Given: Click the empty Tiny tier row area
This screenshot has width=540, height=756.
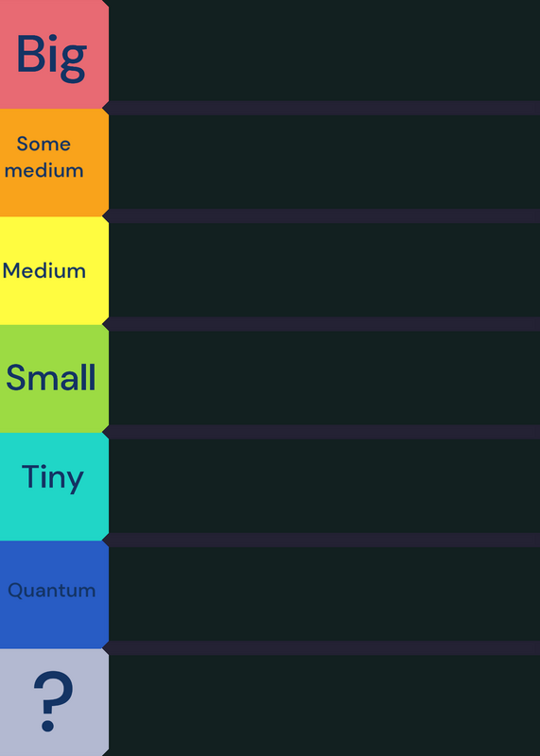Looking at the screenshot, I should click(x=324, y=486).
